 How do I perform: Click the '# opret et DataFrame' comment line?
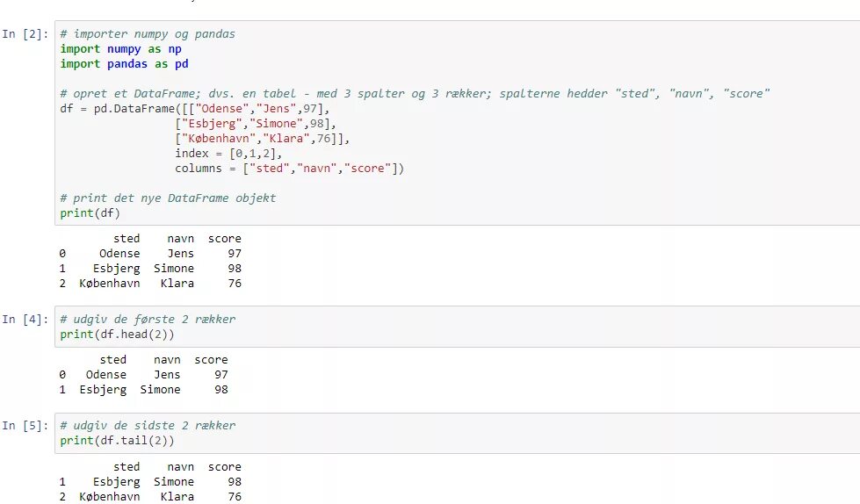pos(415,94)
